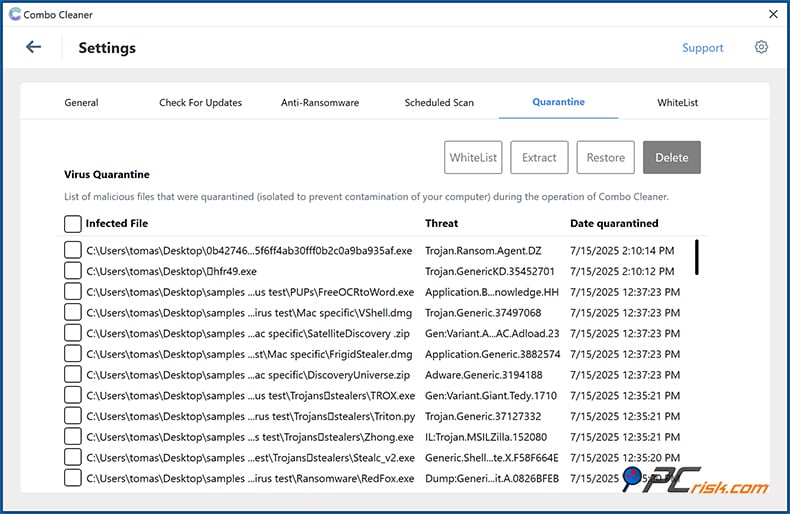
Task: Open the Support link
Action: point(702,48)
